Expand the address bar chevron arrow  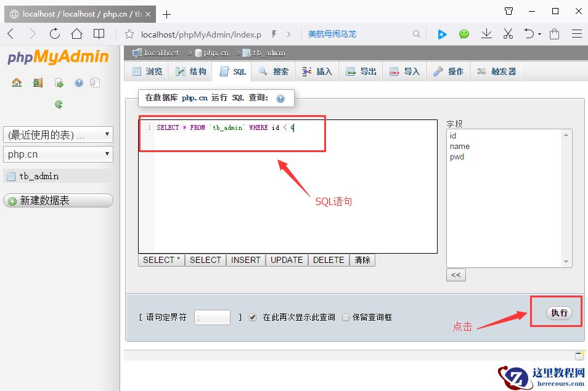[x=288, y=34]
